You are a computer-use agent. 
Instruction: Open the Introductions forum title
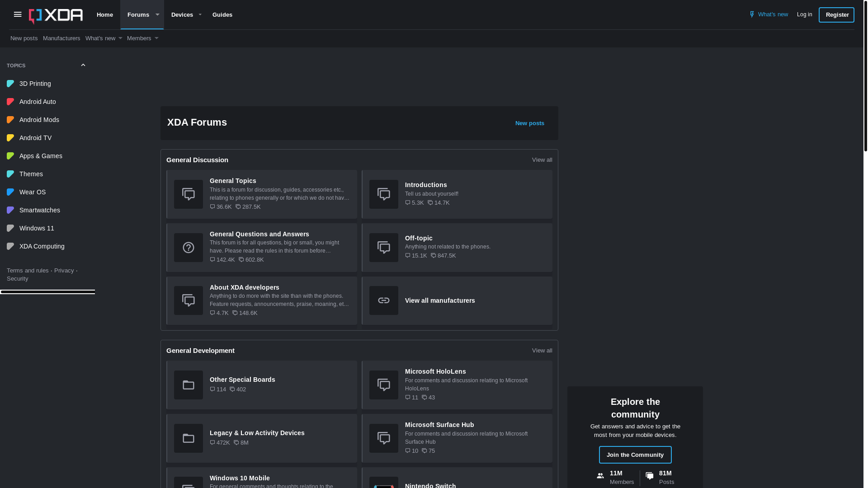[x=426, y=185]
